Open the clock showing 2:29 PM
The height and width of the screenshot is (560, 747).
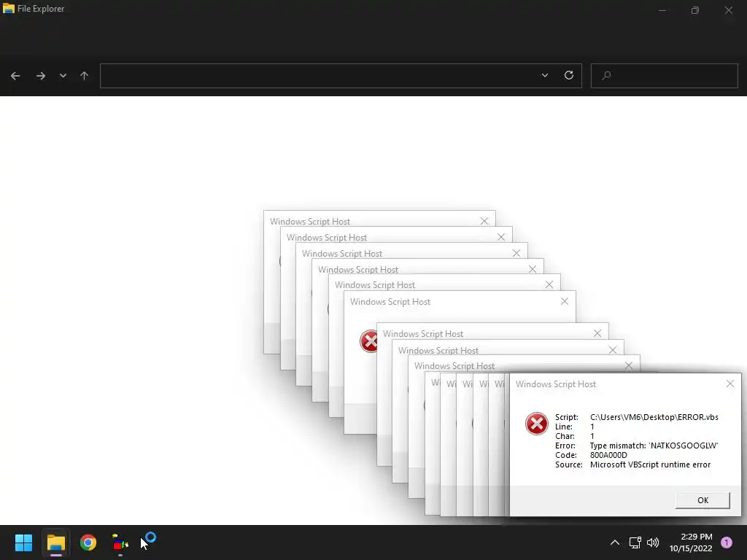point(692,542)
